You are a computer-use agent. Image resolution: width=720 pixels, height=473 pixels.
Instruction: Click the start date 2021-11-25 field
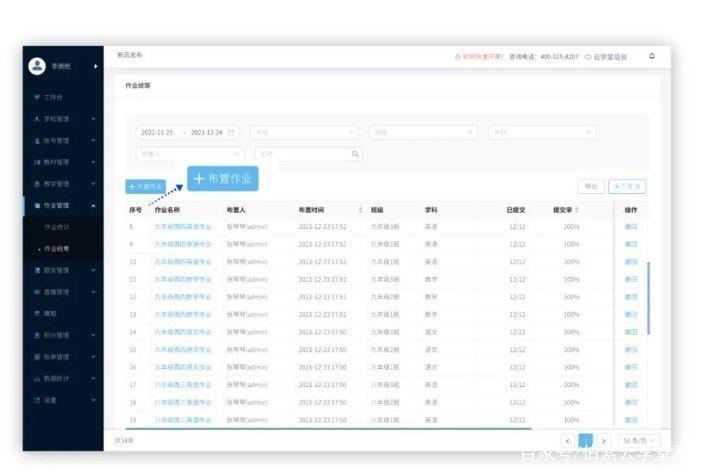point(157,132)
